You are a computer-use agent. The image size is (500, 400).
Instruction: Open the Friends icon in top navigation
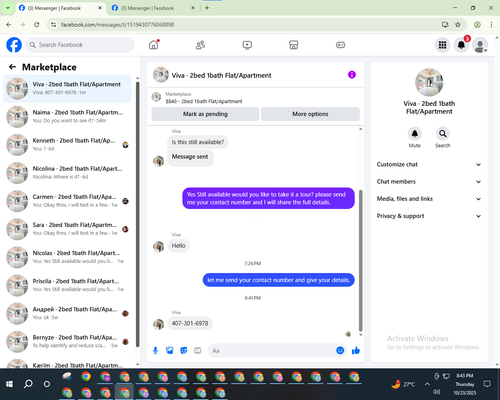pos(200,45)
